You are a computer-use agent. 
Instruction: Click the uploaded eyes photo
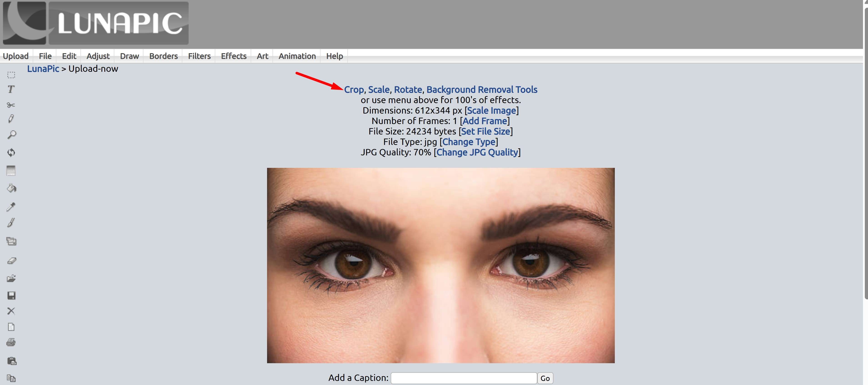pos(440,265)
